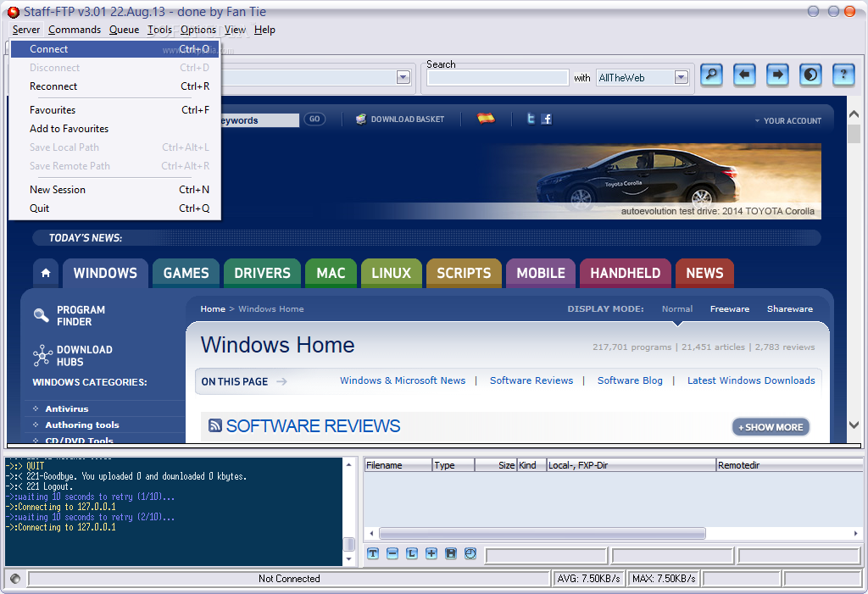Click the forward arrow toolbar button
This screenshot has height=594, width=868.
click(x=778, y=75)
